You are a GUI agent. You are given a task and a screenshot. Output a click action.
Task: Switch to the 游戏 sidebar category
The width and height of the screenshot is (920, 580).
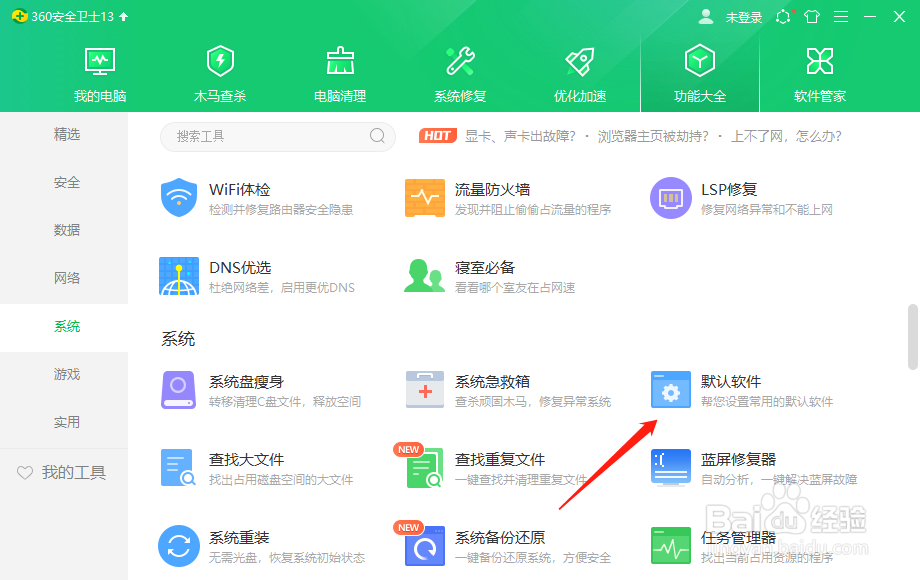click(67, 374)
